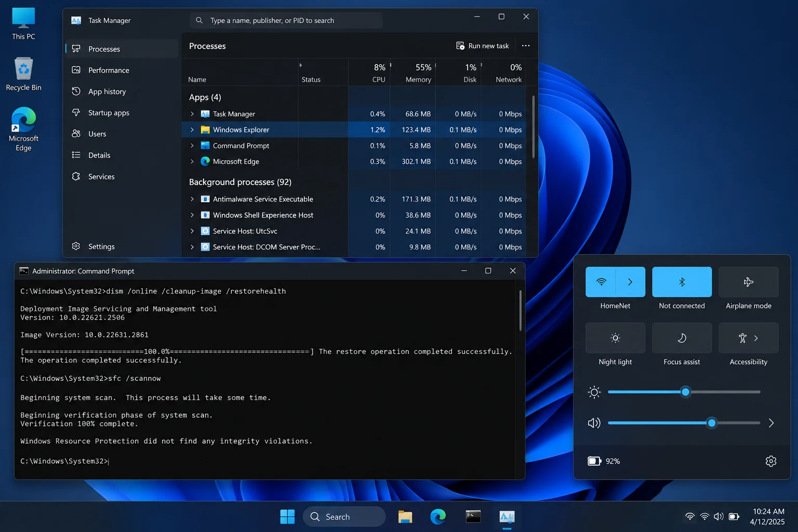Toggle Bluetooth in quick settings
This screenshot has width=798, height=532.
[x=682, y=282]
